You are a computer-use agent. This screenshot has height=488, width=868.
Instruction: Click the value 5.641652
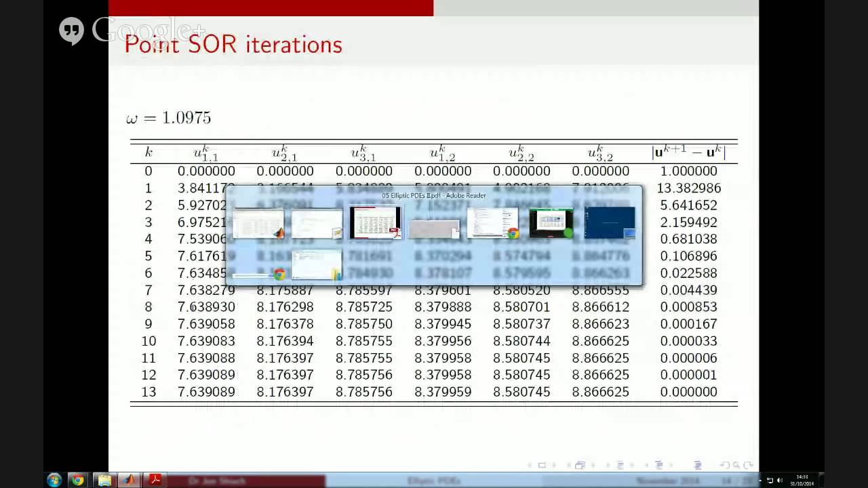pyautogui.click(x=688, y=205)
